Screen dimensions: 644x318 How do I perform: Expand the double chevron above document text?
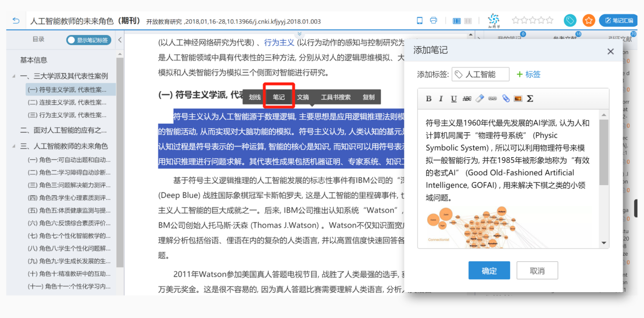(x=299, y=33)
